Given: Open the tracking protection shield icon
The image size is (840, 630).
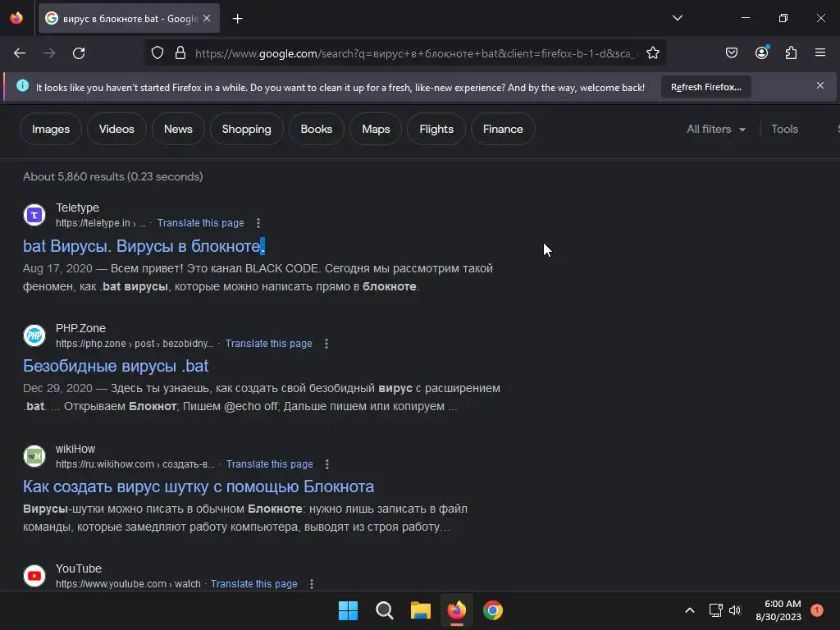Looking at the screenshot, I should pyautogui.click(x=157, y=53).
